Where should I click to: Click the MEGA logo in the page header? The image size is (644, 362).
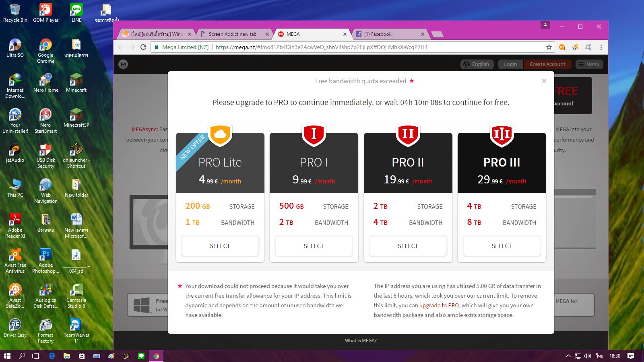[x=123, y=64]
